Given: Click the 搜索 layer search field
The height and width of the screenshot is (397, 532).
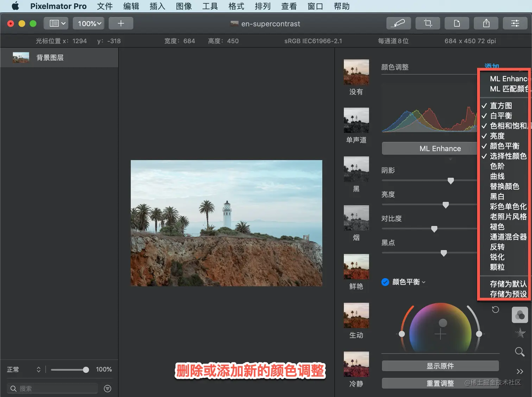Looking at the screenshot, I should point(52,388).
